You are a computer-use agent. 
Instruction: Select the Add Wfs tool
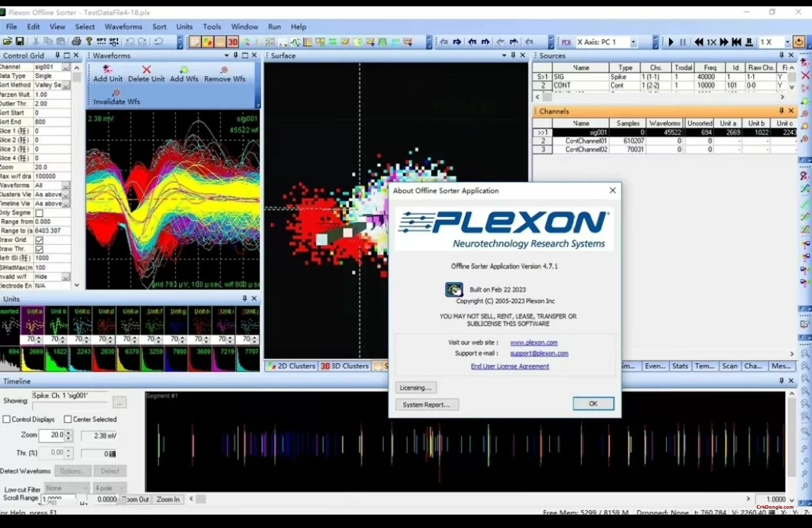[185, 72]
